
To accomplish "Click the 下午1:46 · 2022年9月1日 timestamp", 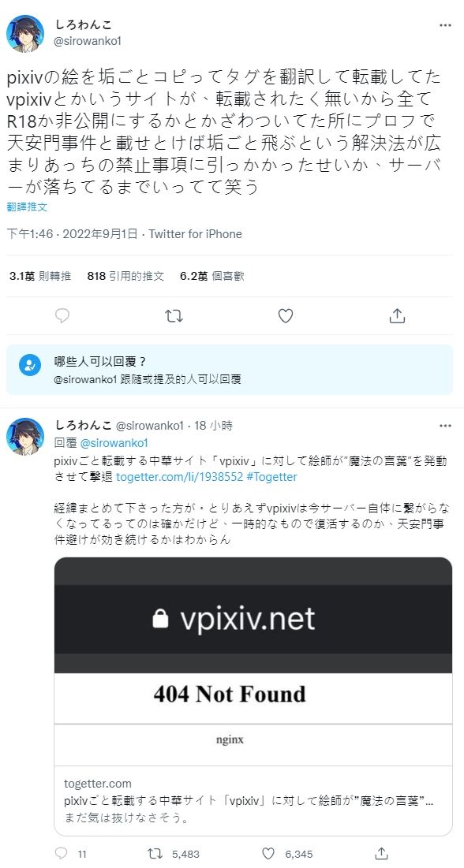I will [x=72, y=234].
